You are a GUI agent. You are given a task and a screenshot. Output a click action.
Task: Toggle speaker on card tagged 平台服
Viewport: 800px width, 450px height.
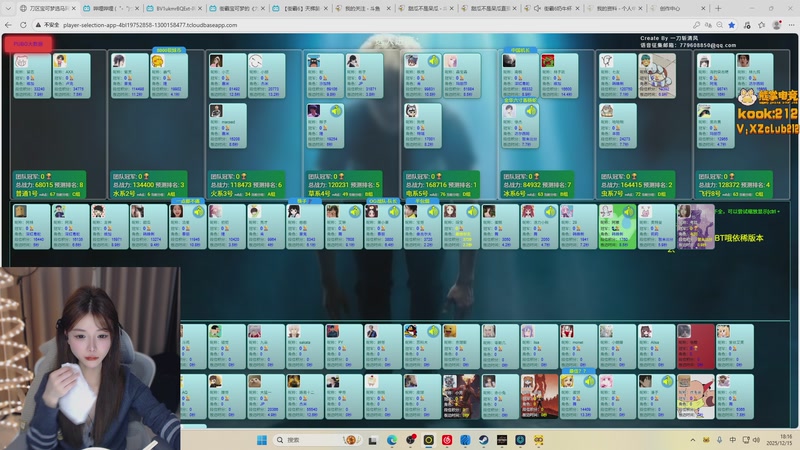click(x=433, y=211)
